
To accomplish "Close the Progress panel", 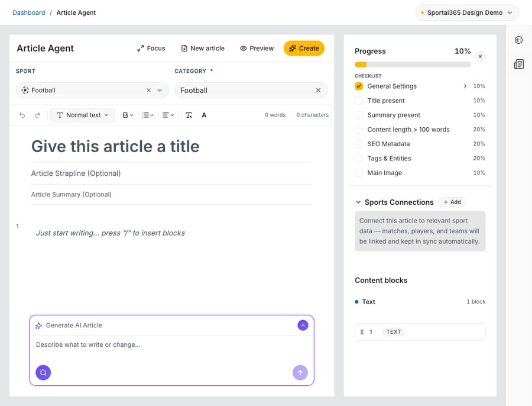I will [x=480, y=56].
